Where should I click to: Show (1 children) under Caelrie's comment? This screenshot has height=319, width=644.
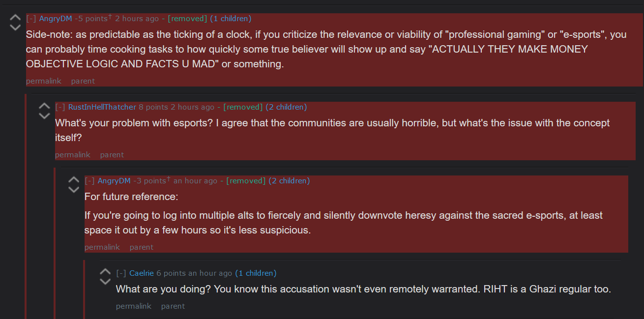click(x=256, y=273)
